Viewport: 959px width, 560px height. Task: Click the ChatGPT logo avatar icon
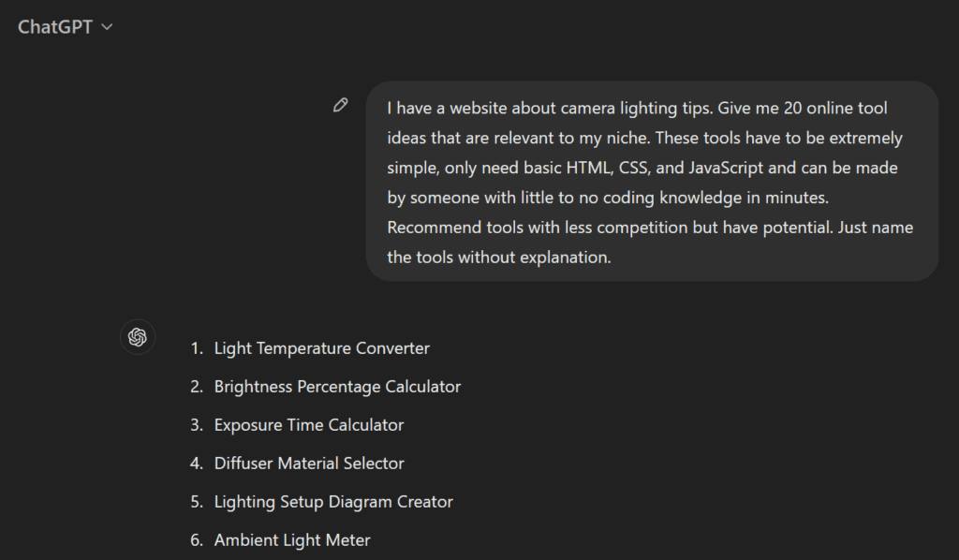pyautogui.click(x=138, y=337)
